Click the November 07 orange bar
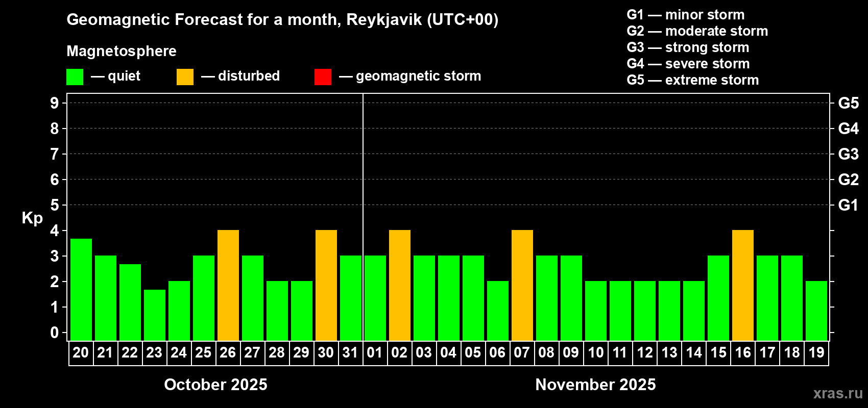 (x=522, y=286)
